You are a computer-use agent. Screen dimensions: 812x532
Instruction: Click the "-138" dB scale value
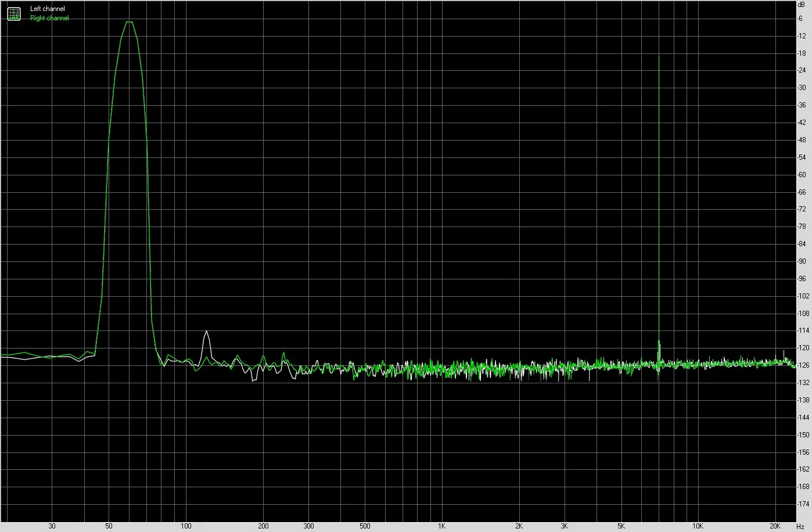(x=803, y=400)
